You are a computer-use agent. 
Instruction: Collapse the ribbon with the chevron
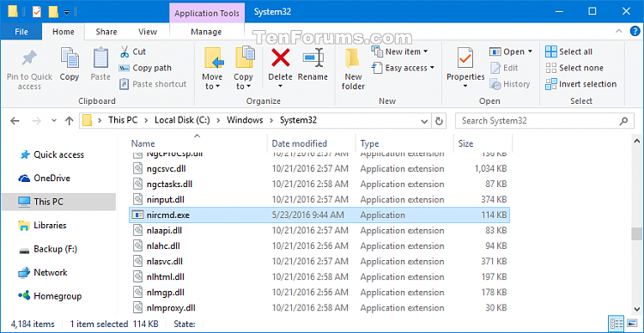pyautogui.click(x=619, y=31)
